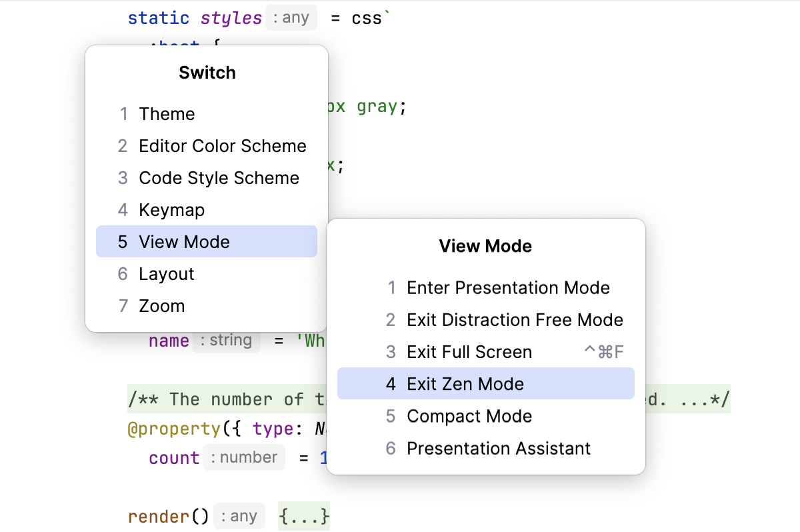Click the :any hint after styles
Image resolution: width=800 pixels, height=532 pixels.
pyautogui.click(x=291, y=18)
